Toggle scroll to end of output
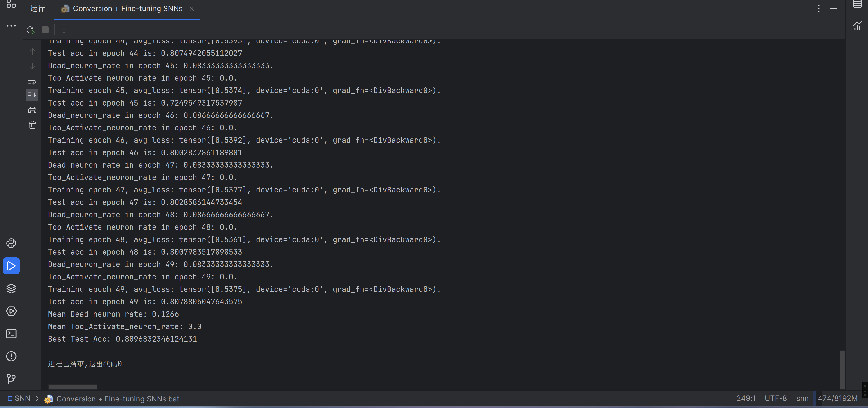868x408 pixels. [x=32, y=95]
